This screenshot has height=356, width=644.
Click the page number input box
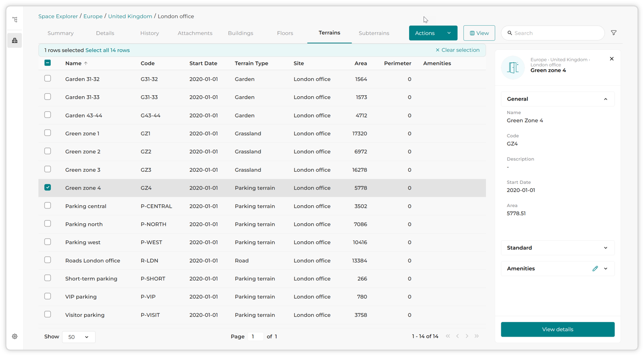coord(255,337)
